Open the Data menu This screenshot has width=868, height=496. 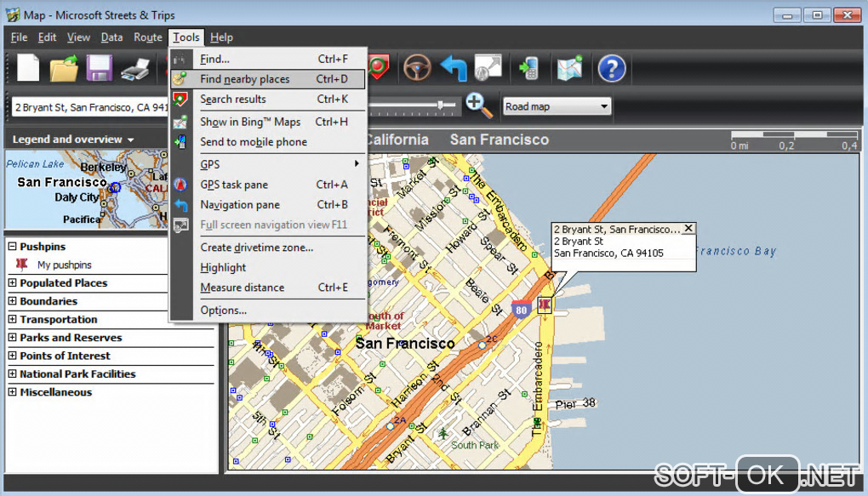point(111,37)
